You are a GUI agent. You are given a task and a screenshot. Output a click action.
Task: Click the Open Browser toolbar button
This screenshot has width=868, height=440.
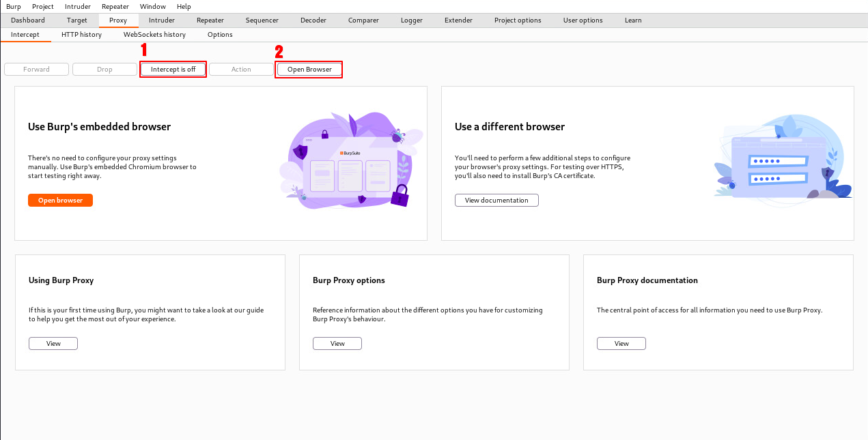(x=309, y=70)
